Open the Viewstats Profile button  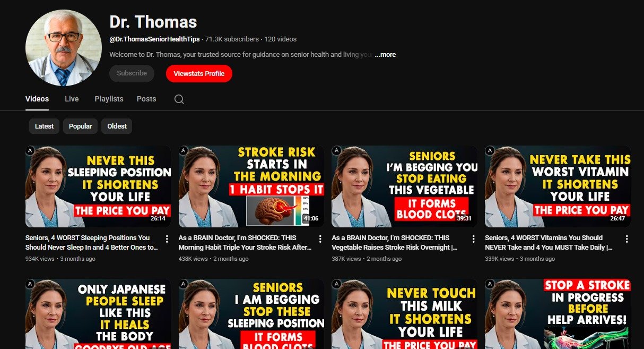tap(199, 73)
